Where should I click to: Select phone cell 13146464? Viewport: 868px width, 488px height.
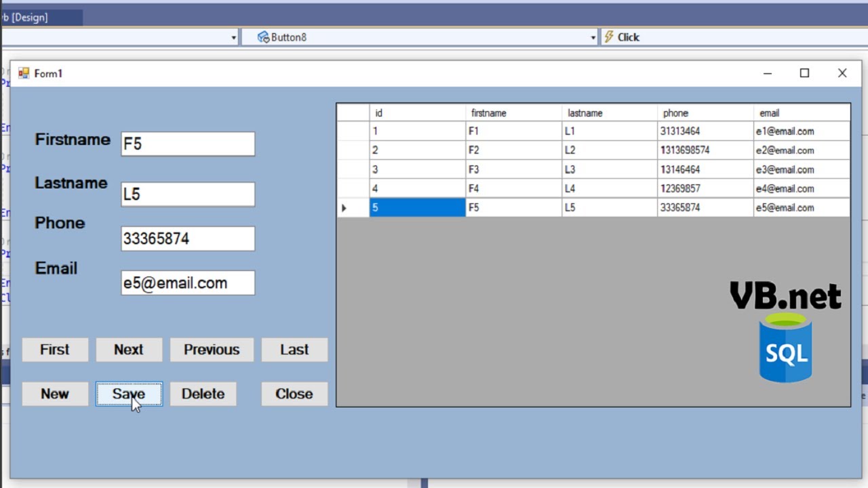click(x=705, y=169)
